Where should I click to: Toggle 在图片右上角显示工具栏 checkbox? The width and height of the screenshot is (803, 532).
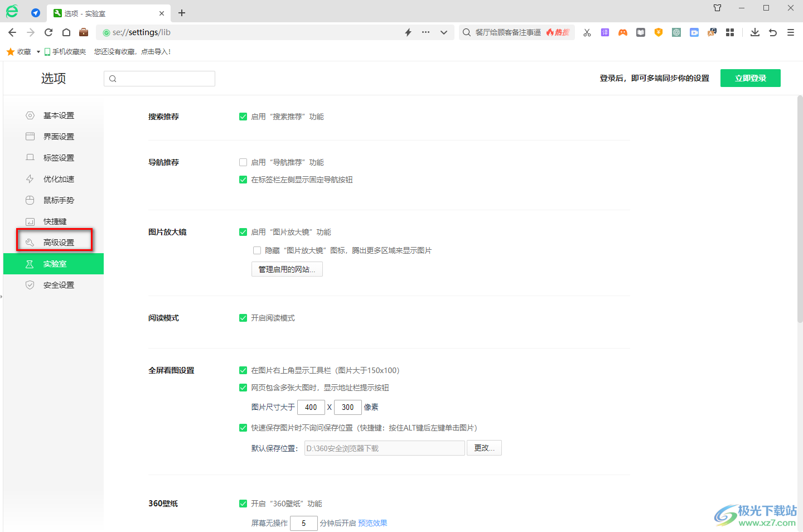pos(243,370)
